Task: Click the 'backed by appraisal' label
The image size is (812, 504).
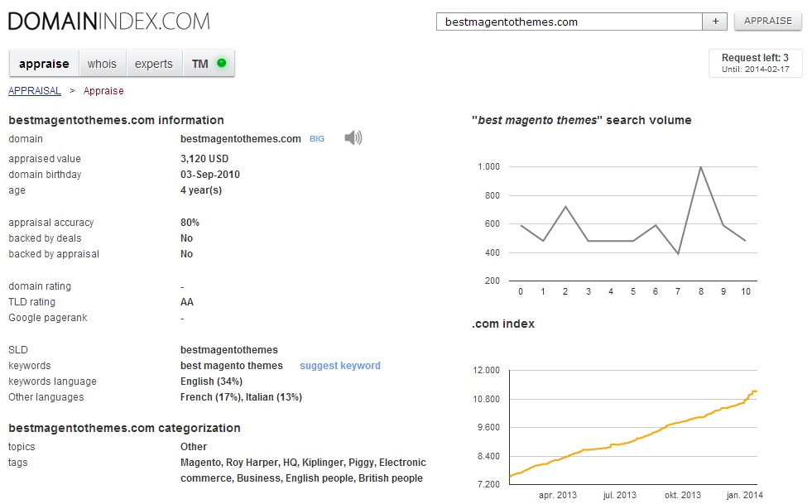Action: pos(54,254)
